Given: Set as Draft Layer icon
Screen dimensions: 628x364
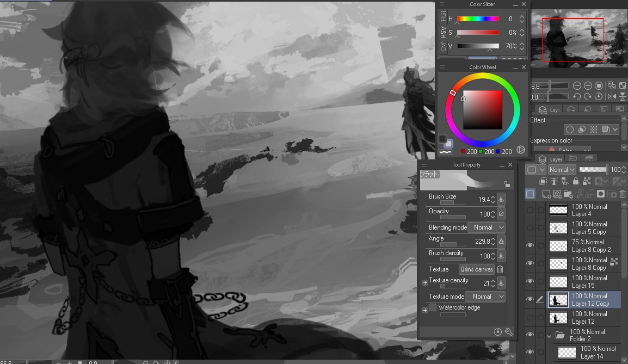Looking at the screenshot, I should (x=565, y=181).
